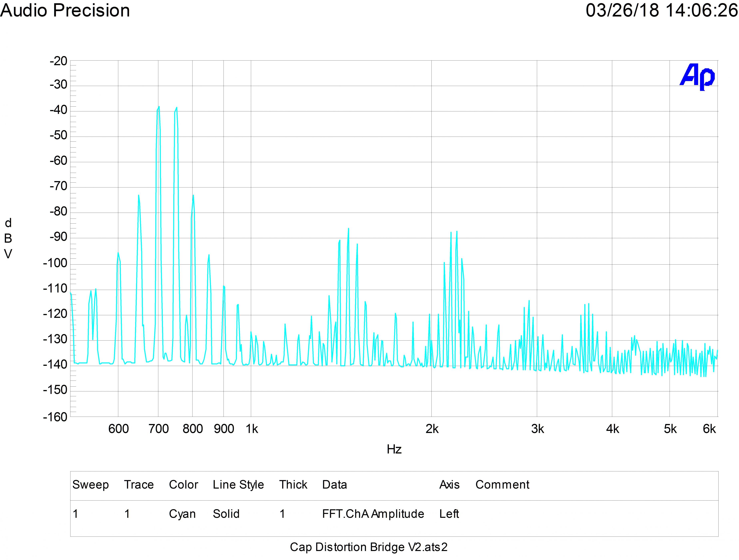The height and width of the screenshot is (560, 739).
Task: Click the 1k frequency tick label
Action: click(252, 429)
